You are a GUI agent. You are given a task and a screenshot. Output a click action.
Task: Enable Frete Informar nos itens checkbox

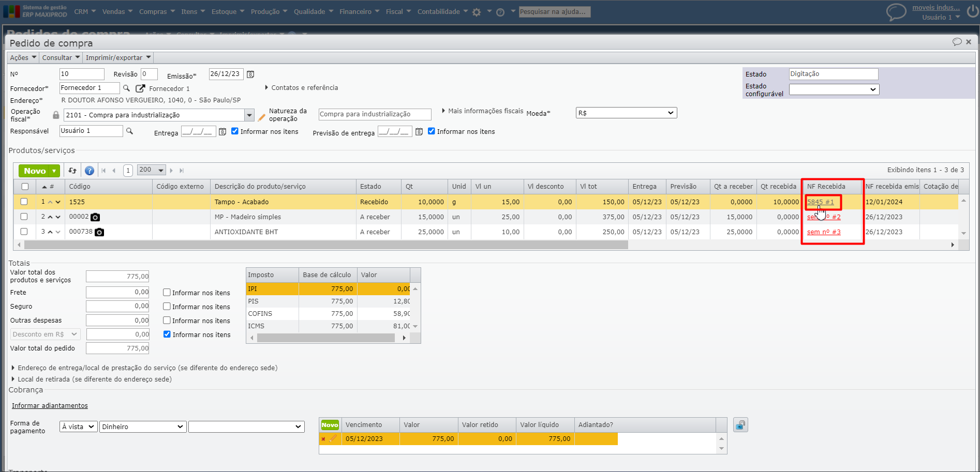pos(167,293)
